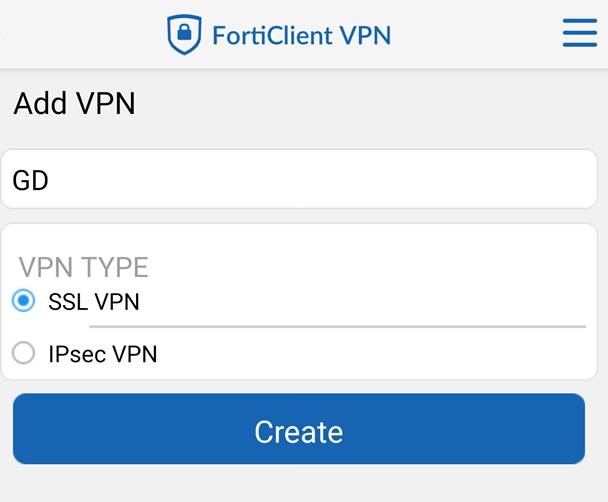
Task: Click the FortiClient VPN title text
Action: (x=302, y=36)
